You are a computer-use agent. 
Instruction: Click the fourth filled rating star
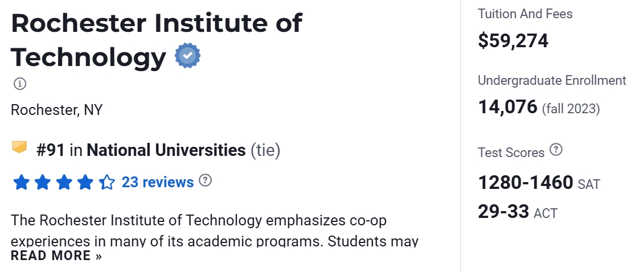pyautogui.click(x=85, y=183)
